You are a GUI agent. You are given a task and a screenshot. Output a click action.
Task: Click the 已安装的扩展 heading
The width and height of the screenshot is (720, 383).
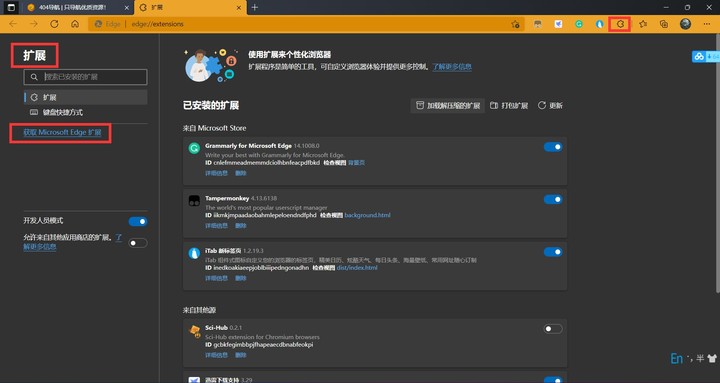pyautogui.click(x=211, y=106)
